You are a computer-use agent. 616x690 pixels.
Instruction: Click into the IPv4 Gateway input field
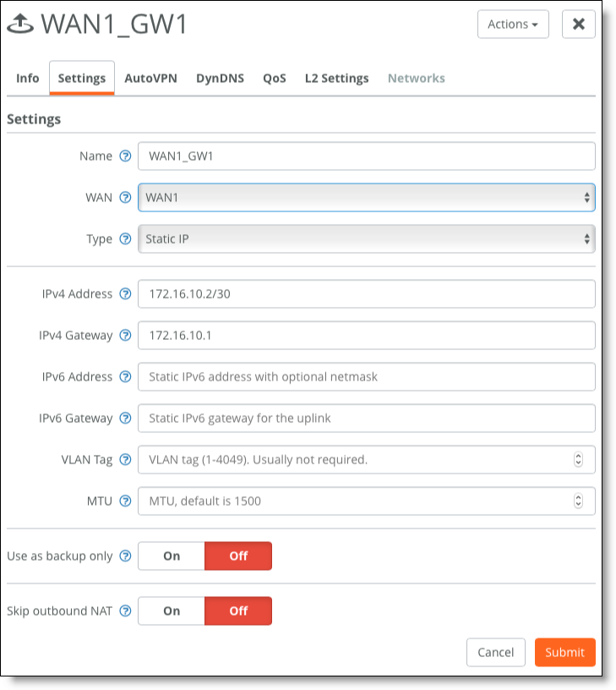tap(367, 336)
